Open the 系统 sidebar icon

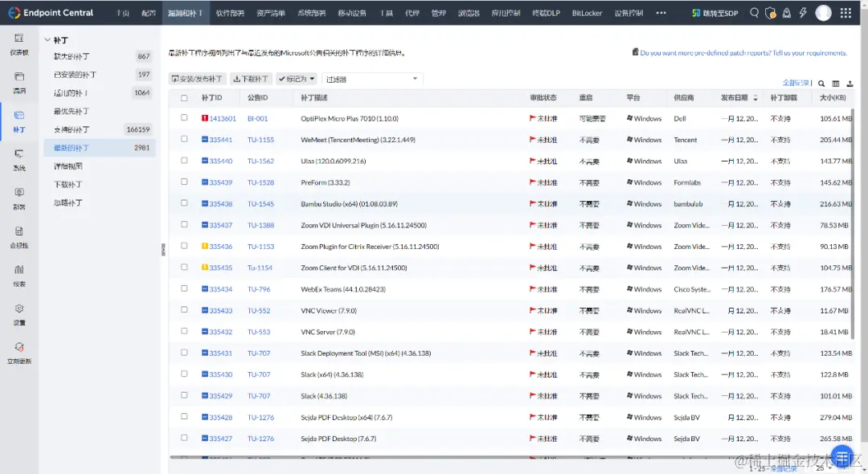coord(18,153)
